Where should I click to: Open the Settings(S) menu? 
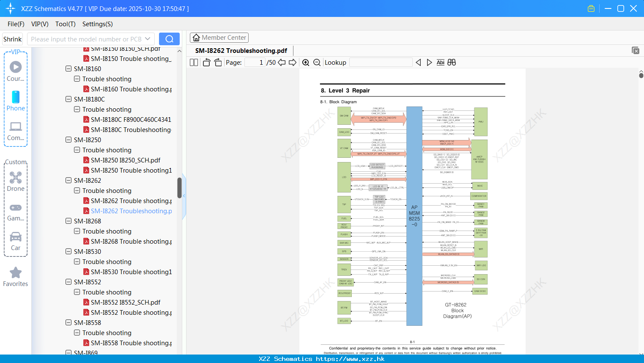[98, 24]
